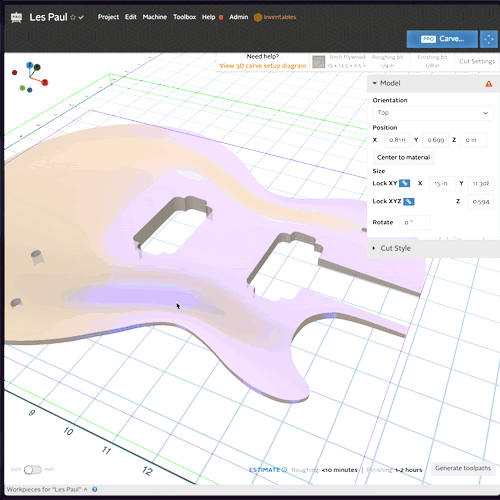The width and height of the screenshot is (500, 500).
Task: Click the saved checkmark beside Les Paul
Action: pos(81,17)
